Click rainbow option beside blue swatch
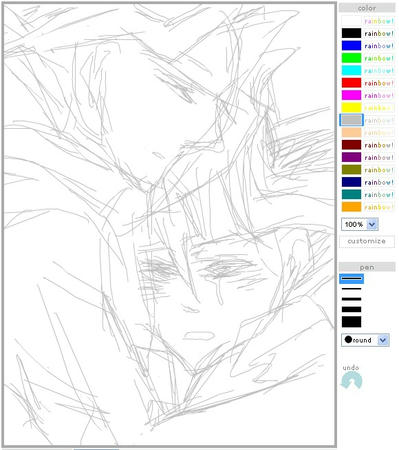Screen dimensions: 399x450 click(379, 46)
